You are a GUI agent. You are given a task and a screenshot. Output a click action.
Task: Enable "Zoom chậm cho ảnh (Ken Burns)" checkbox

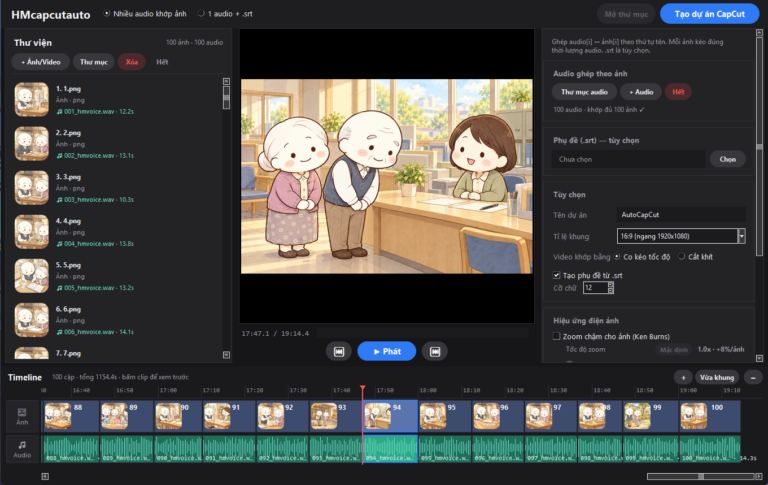(556, 336)
